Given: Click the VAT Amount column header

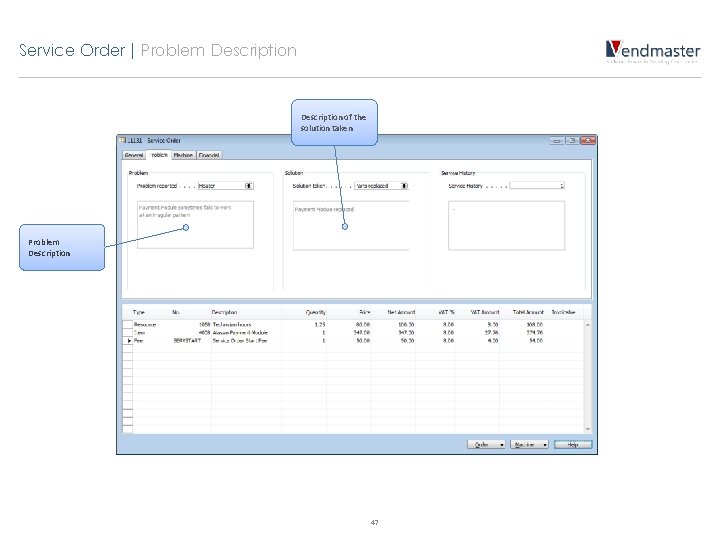Looking at the screenshot, I should coord(485,312).
